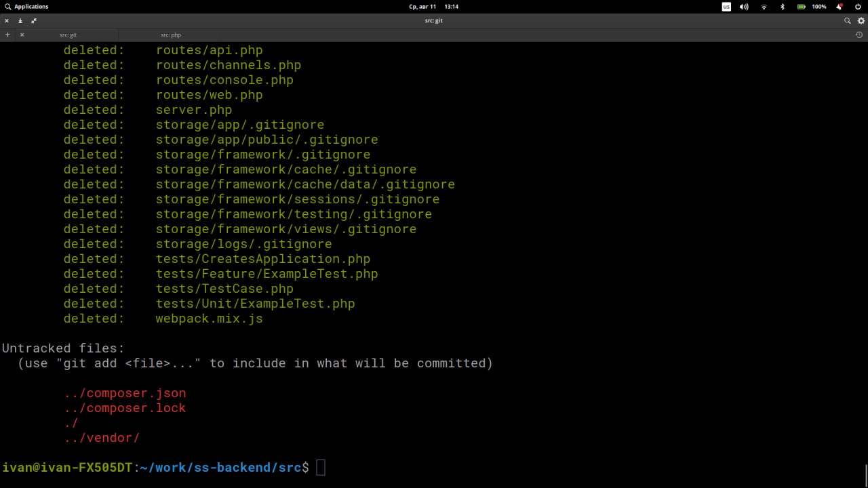Close the terminal window
This screenshot has width=868, height=488.
7,21
